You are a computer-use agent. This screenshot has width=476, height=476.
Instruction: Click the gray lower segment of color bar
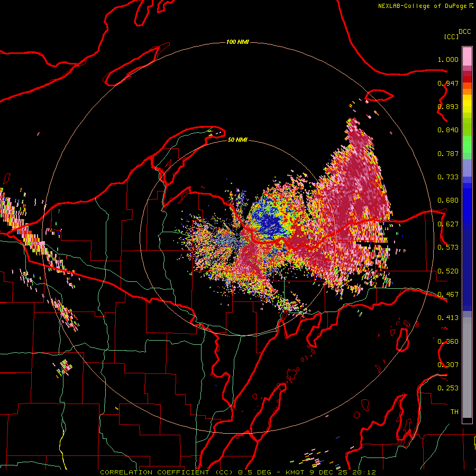coord(467,368)
